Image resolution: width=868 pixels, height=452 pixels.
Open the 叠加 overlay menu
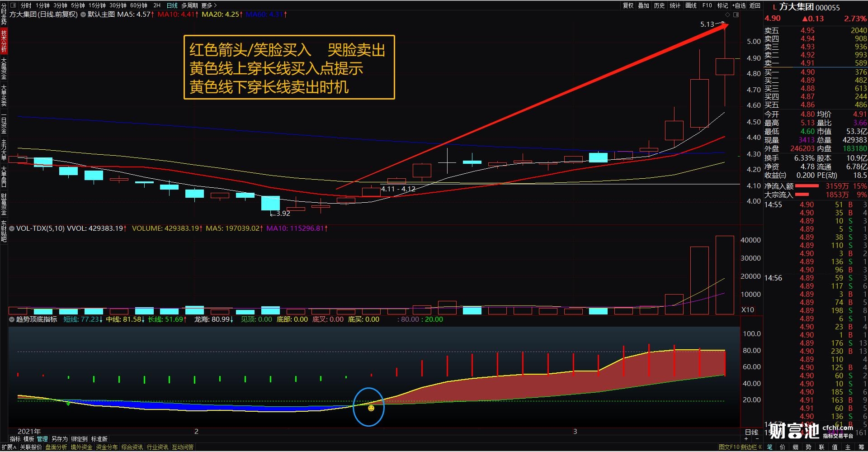pos(644,5)
